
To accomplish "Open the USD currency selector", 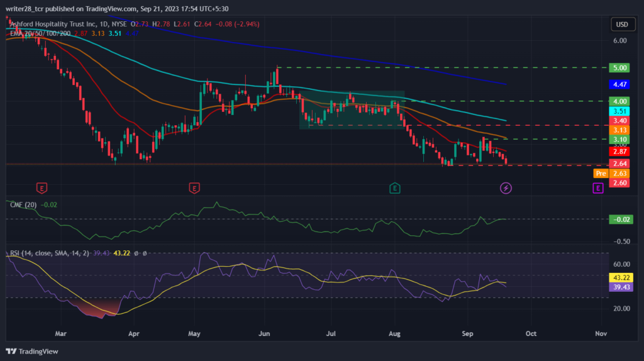I will (622, 25).
